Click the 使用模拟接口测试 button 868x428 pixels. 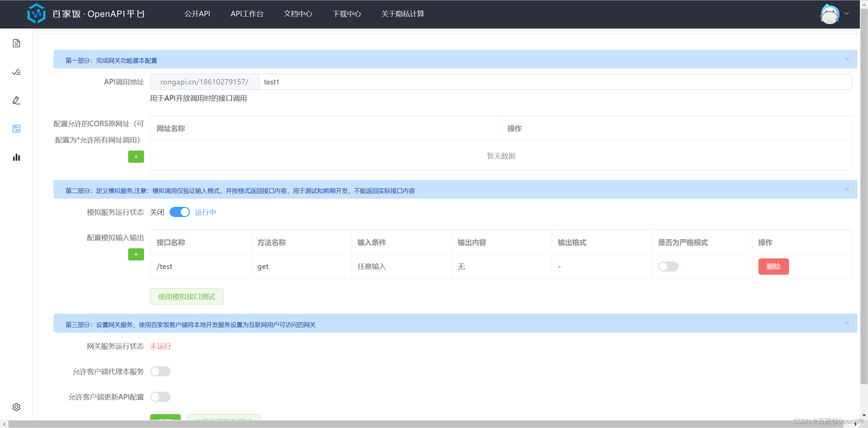(186, 296)
